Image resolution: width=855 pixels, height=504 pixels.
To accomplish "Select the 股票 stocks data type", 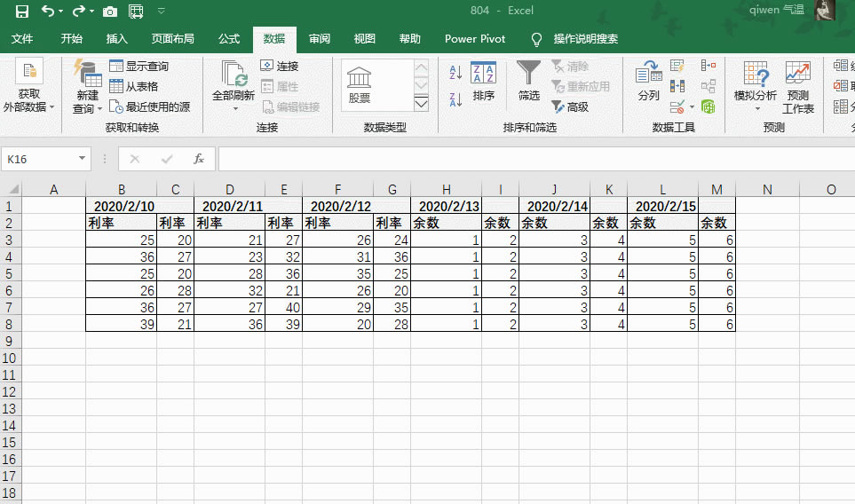I will coord(360,85).
